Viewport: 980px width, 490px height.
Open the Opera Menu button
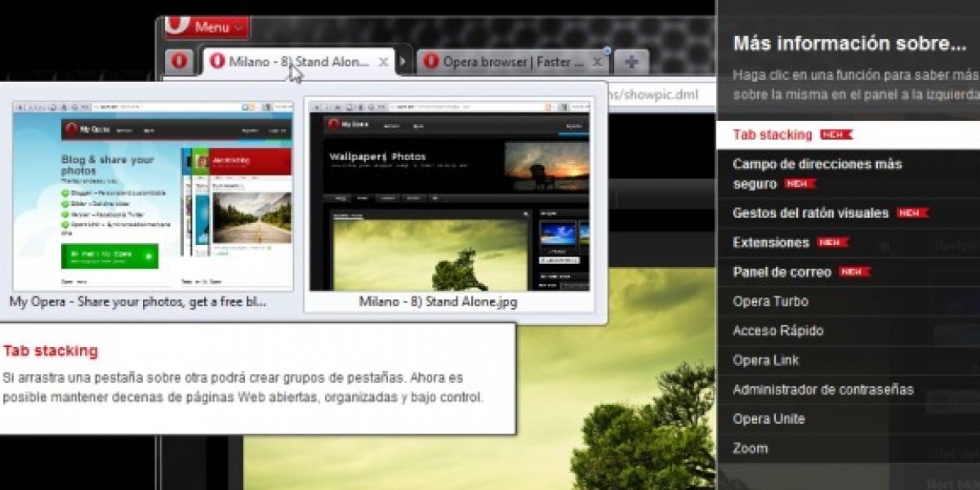pos(206,27)
